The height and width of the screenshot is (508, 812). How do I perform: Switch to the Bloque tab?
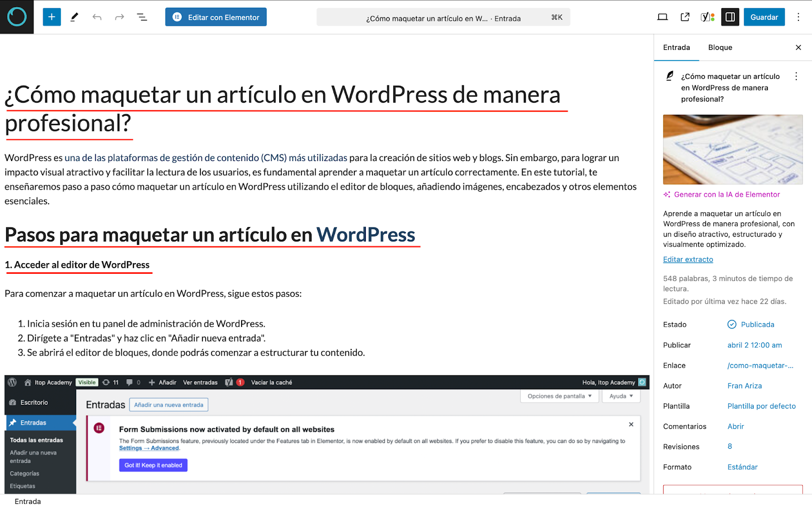(720, 47)
